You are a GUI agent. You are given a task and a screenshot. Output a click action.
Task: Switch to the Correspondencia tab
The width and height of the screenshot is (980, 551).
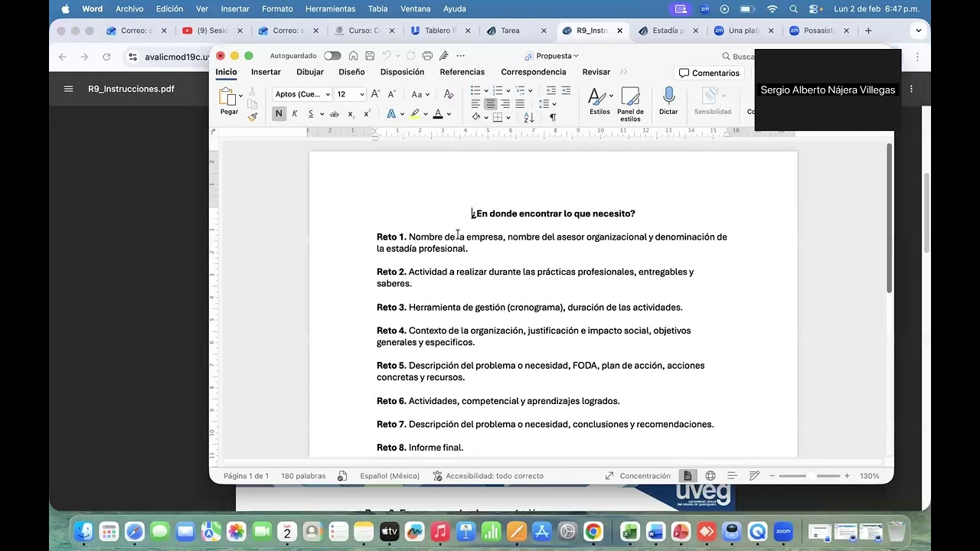point(534,72)
